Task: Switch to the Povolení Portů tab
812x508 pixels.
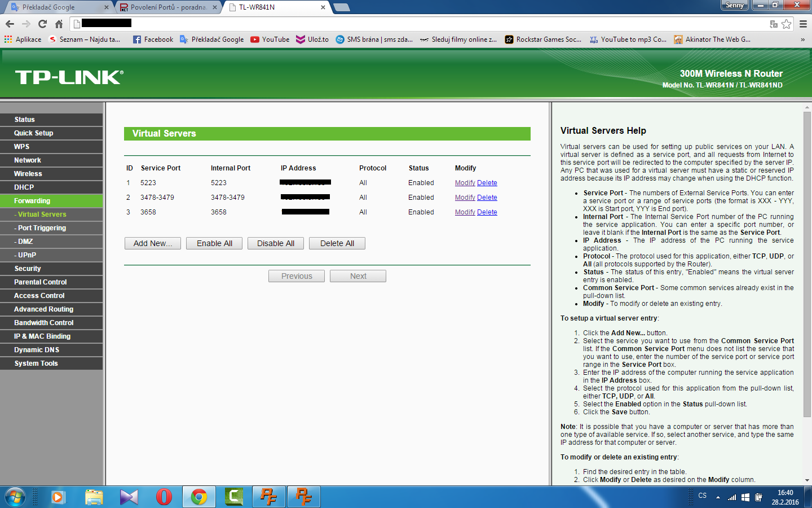Action: (x=167, y=7)
